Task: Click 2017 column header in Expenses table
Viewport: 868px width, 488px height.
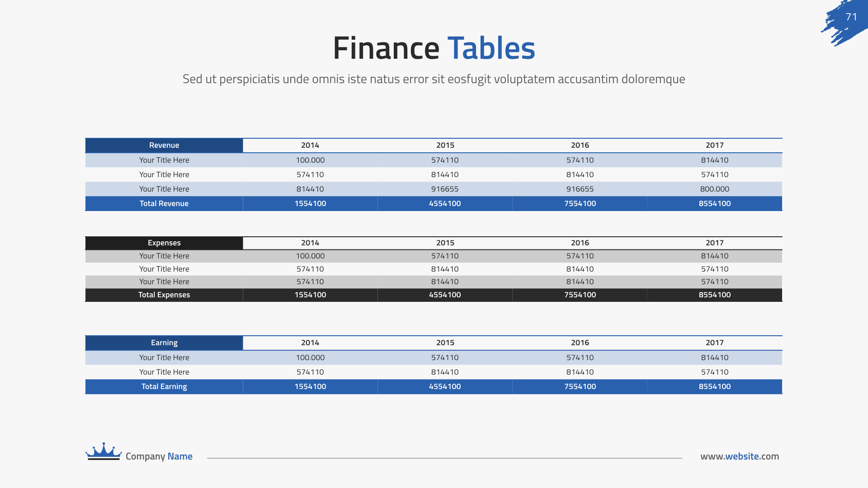Action: [714, 243]
